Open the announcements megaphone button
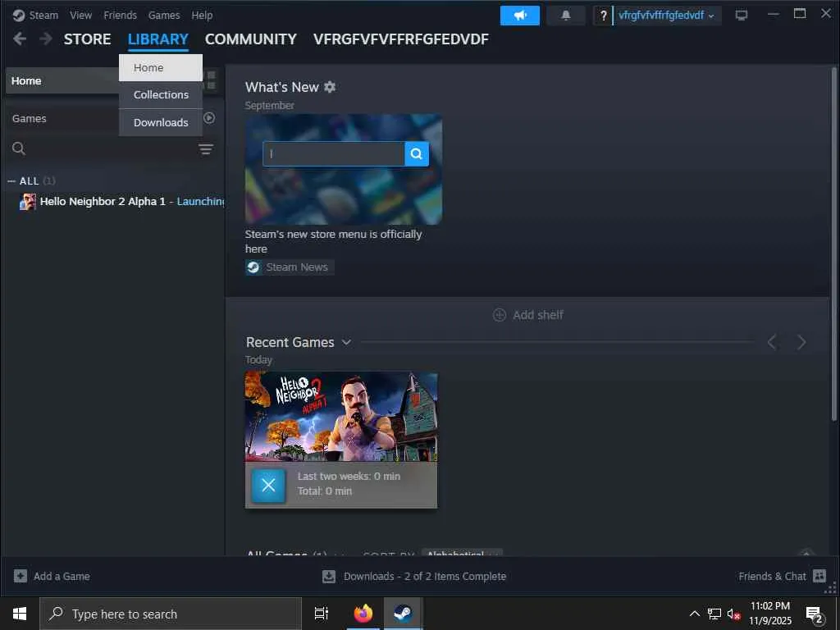Image resolution: width=840 pixels, height=630 pixels. pyautogui.click(x=519, y=16)
